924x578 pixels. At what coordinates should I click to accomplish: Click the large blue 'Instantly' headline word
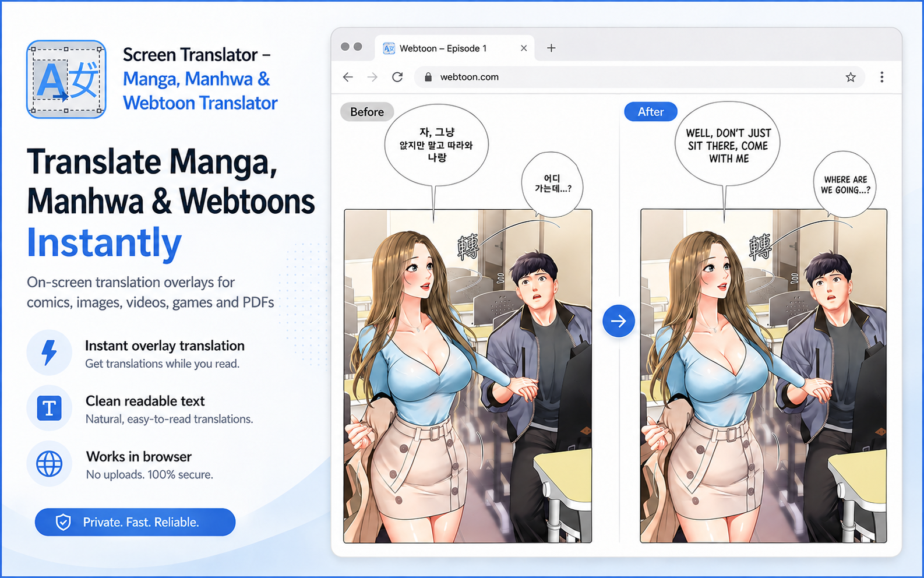(x=104, y=242)
